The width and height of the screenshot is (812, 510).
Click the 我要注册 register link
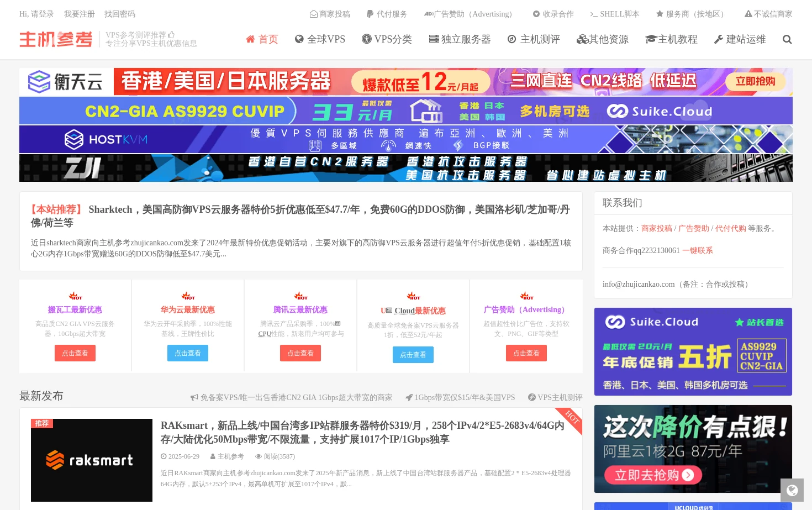pyautogui.click(x=79, y=14)
